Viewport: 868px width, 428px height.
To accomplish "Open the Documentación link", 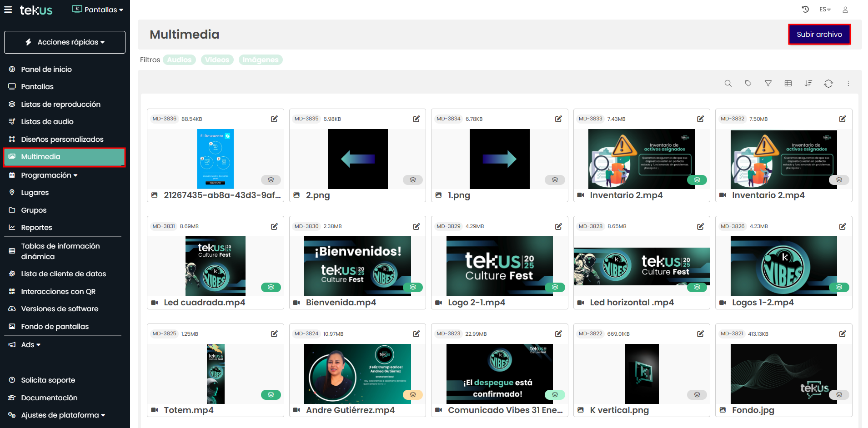I will 49,398.
